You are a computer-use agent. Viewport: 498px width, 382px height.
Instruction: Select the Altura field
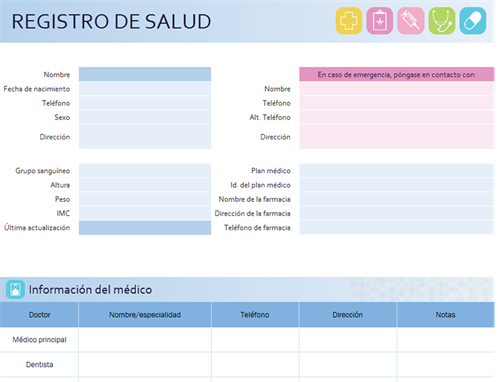(x=145, y=185)
